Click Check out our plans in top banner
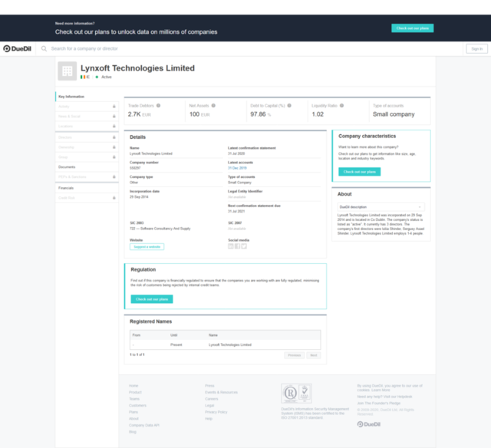This screenshot has width=491, height=448. [413, 28]
